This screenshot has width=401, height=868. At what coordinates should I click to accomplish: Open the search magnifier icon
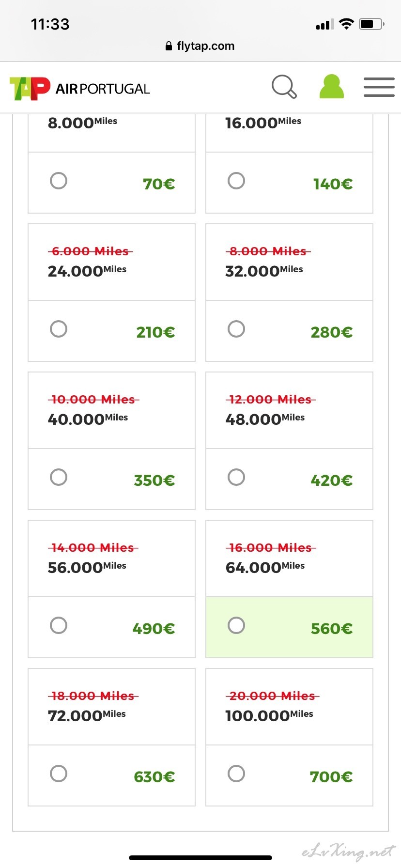284,87
